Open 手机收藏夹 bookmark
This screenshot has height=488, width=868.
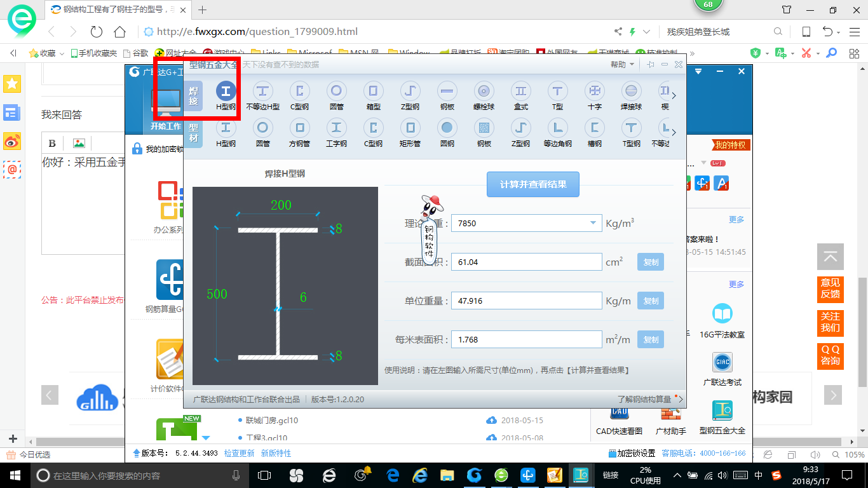(94, 53)
